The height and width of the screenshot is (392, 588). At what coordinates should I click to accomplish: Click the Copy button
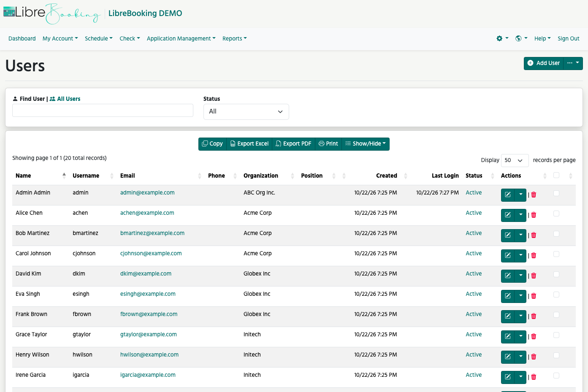212,144
